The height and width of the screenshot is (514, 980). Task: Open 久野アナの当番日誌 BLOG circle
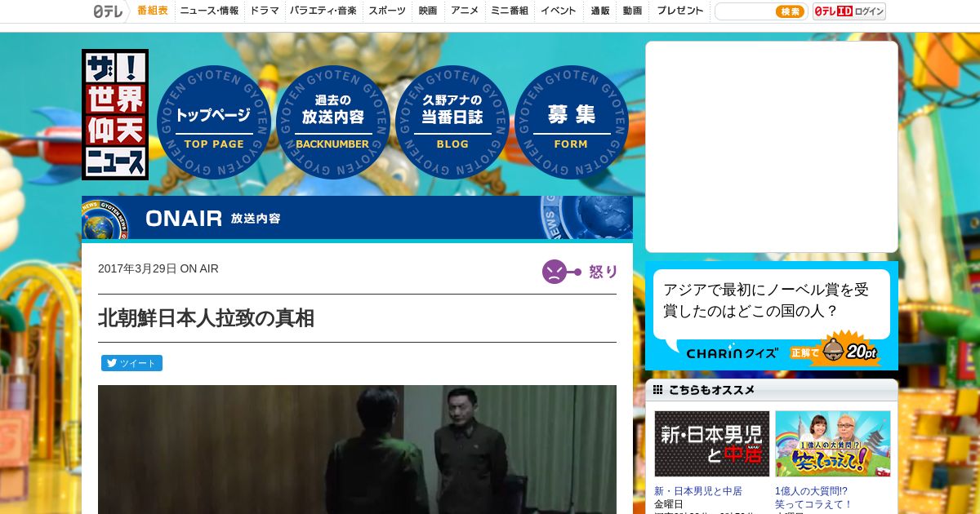452,122
